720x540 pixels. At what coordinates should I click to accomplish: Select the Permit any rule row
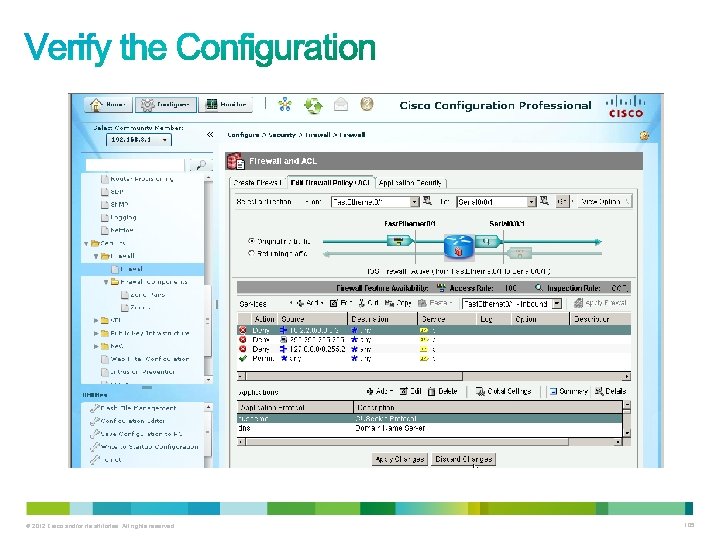pyautogui.click(x=433, y=359)
